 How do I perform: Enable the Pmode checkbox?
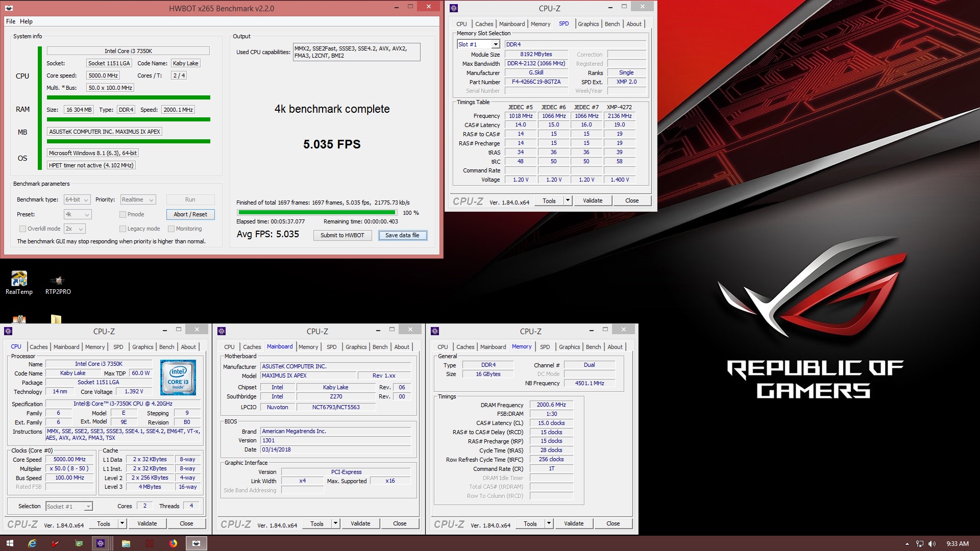click(122, 214)
